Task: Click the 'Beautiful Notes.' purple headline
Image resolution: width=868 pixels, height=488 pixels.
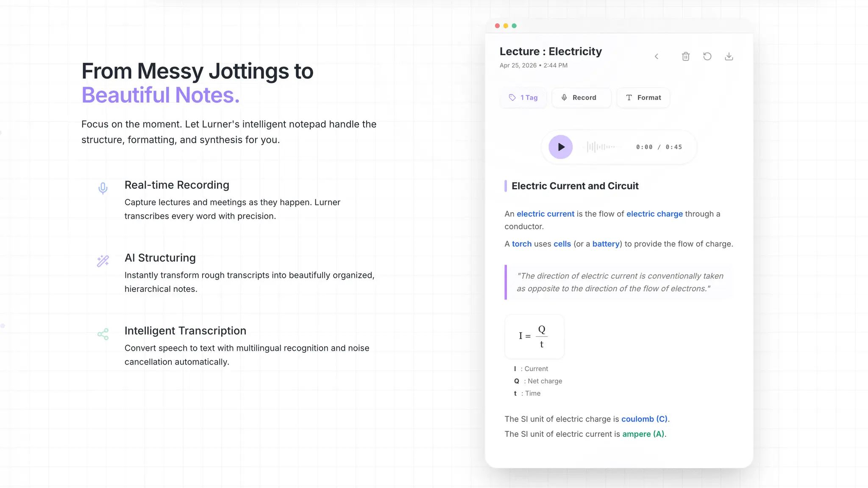Action: (x=161, y=95)
